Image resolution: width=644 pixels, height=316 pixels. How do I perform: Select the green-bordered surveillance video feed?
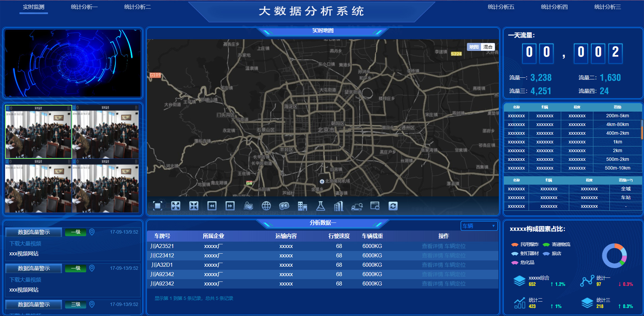click(39, 132)
